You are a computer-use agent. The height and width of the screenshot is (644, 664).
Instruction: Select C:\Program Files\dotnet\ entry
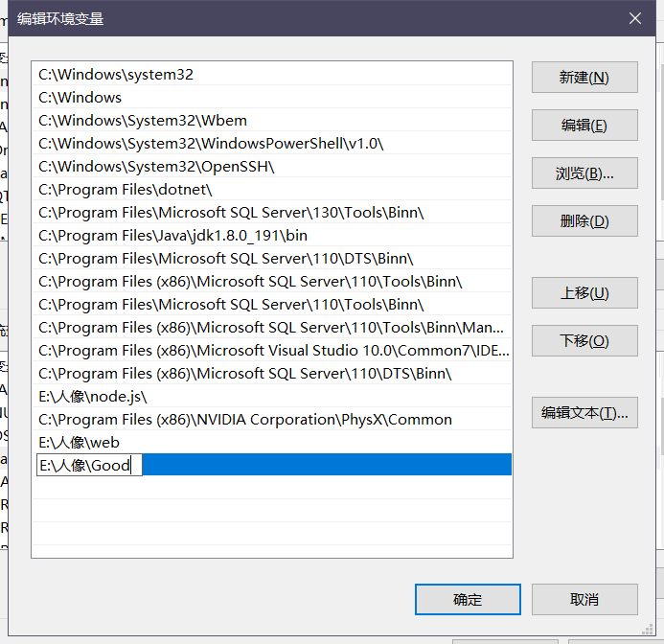pos(272,189)
